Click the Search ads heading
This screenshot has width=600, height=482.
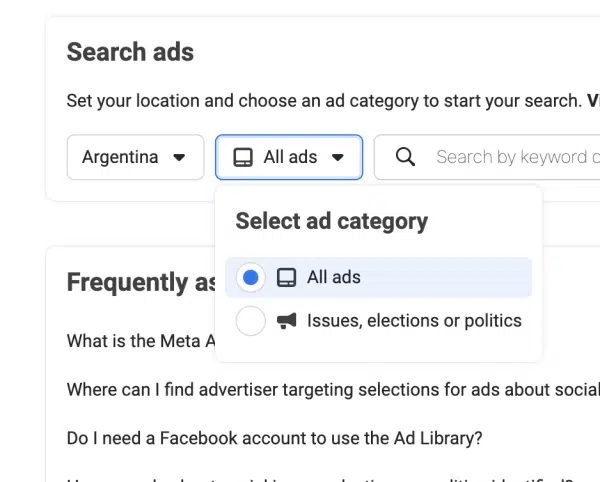point(130,52)
